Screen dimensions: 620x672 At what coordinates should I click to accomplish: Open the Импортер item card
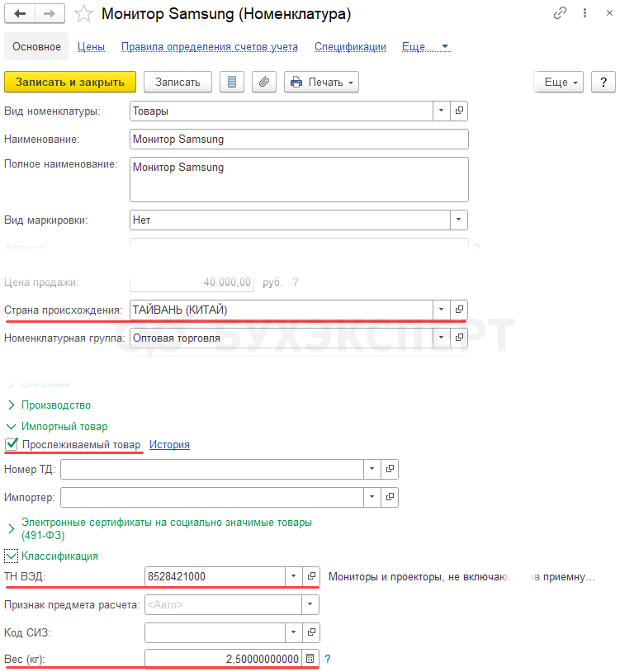[390, 497]
